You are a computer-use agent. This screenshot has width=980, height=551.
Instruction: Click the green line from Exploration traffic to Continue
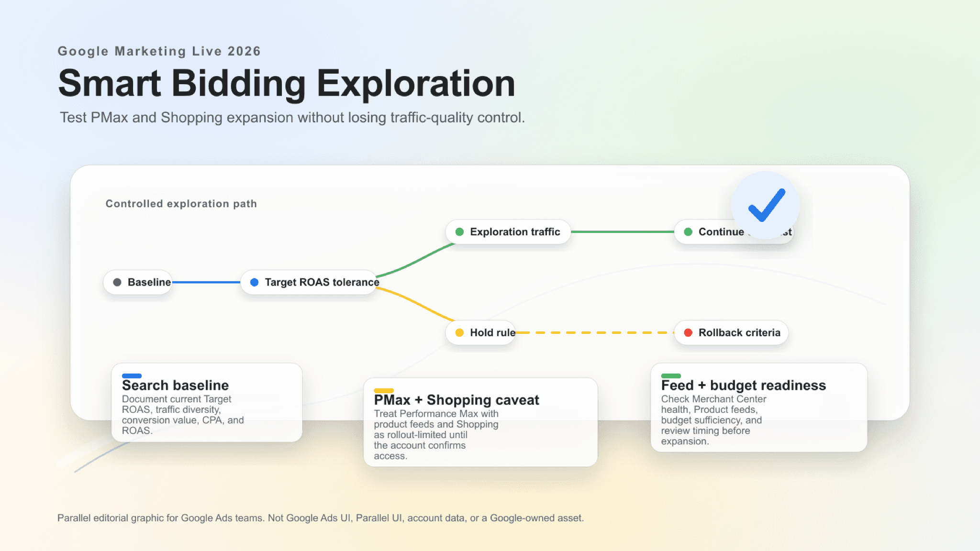pyautogui.click(x=623, y=232)
